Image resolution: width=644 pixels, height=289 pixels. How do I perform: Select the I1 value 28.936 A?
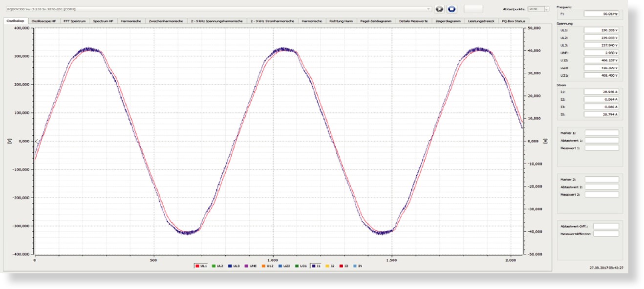point(601,91)
